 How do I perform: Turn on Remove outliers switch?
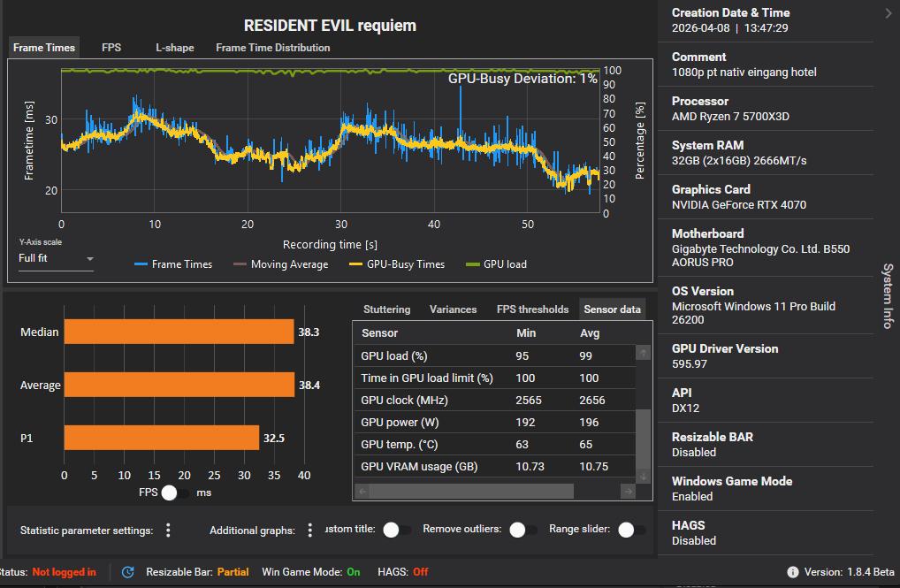(x=522, y=530)
